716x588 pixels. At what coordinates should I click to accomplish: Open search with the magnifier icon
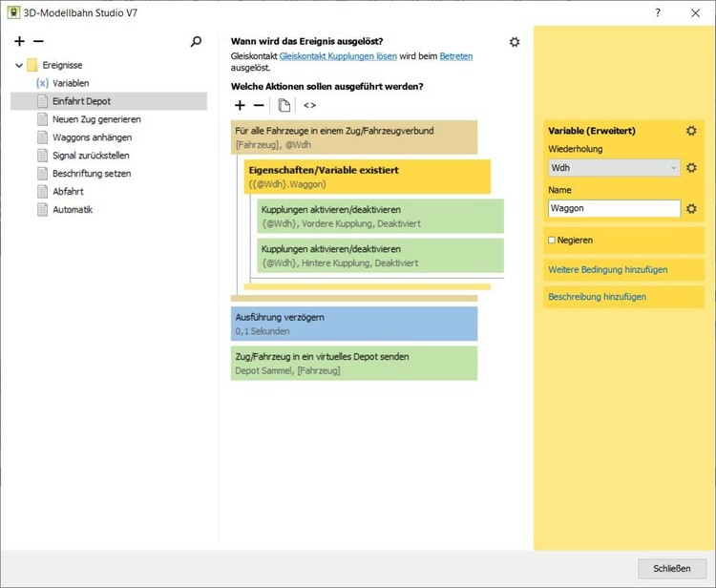197,42
